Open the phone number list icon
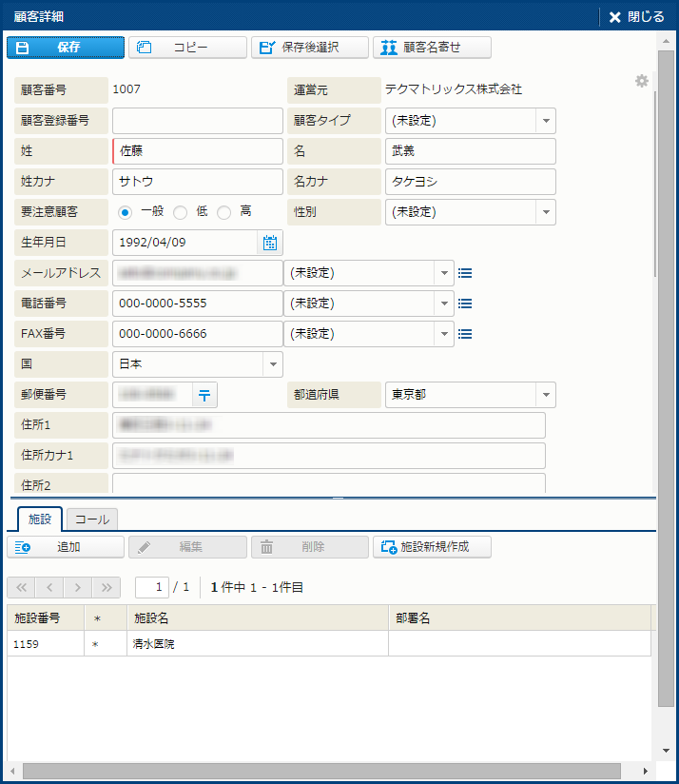 coord(465,304)
